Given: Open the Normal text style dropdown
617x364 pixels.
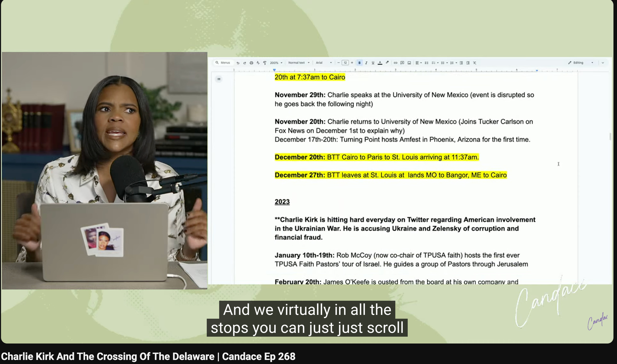Looking at the screenshot, I should (x=299, y=63).
